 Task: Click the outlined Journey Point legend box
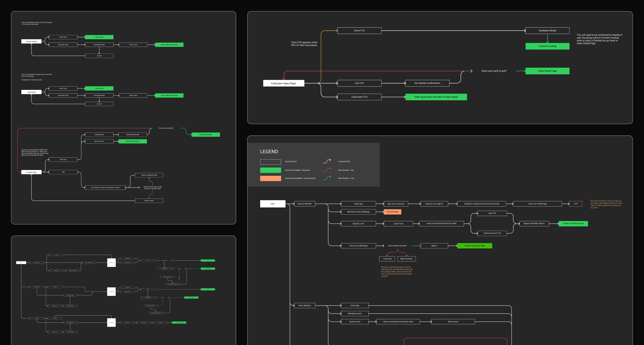[x=270, y=162]
